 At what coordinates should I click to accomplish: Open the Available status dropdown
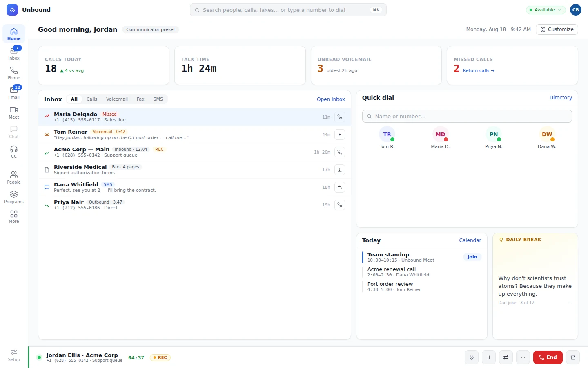tap(546, 10)
